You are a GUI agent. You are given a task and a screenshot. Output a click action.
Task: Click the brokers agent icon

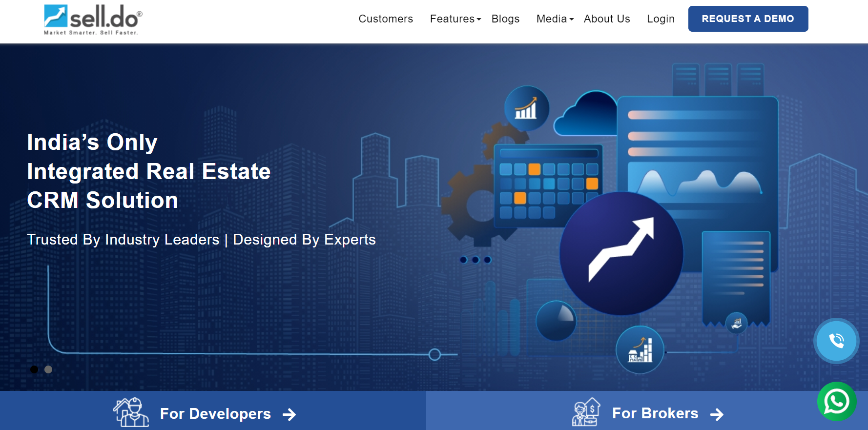coord(586,412)
